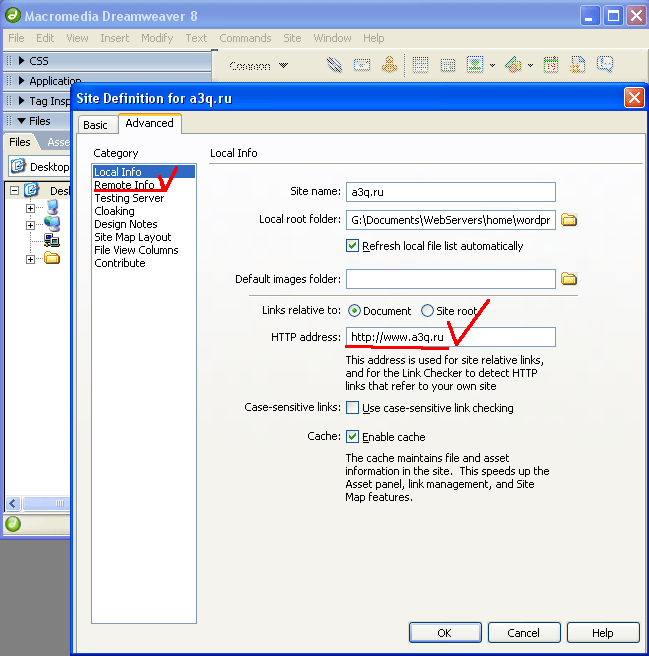Collapse the Desktop tree root node
This screenshot has height=656, width=649.
point(14,191)
